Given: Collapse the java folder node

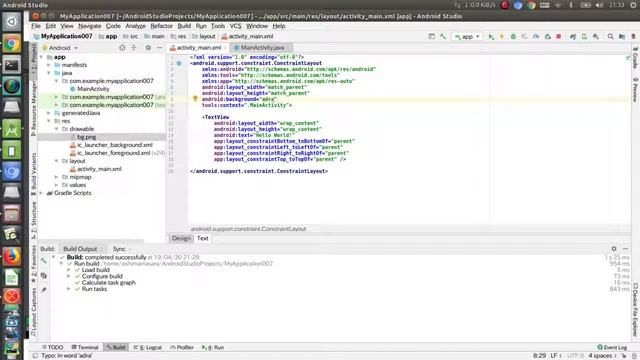Looking at the screenshot, I should tap(49, 73).
